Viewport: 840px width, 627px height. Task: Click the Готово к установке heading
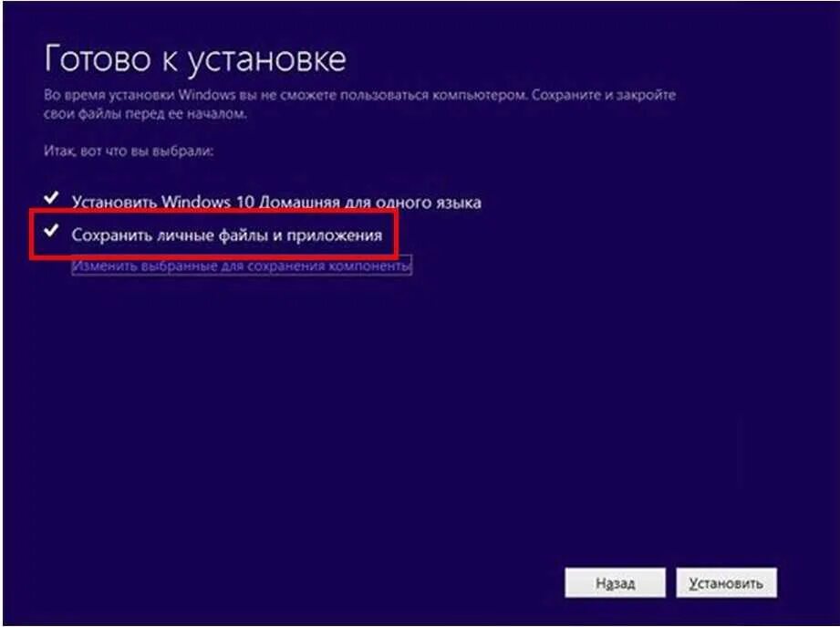point(195,57)
